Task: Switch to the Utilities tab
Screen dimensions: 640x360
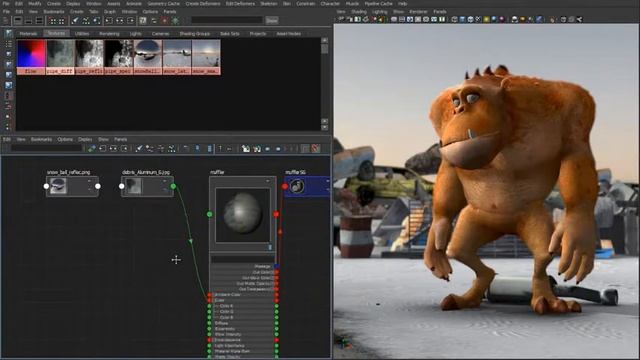Action: click(x=82, y=34)
